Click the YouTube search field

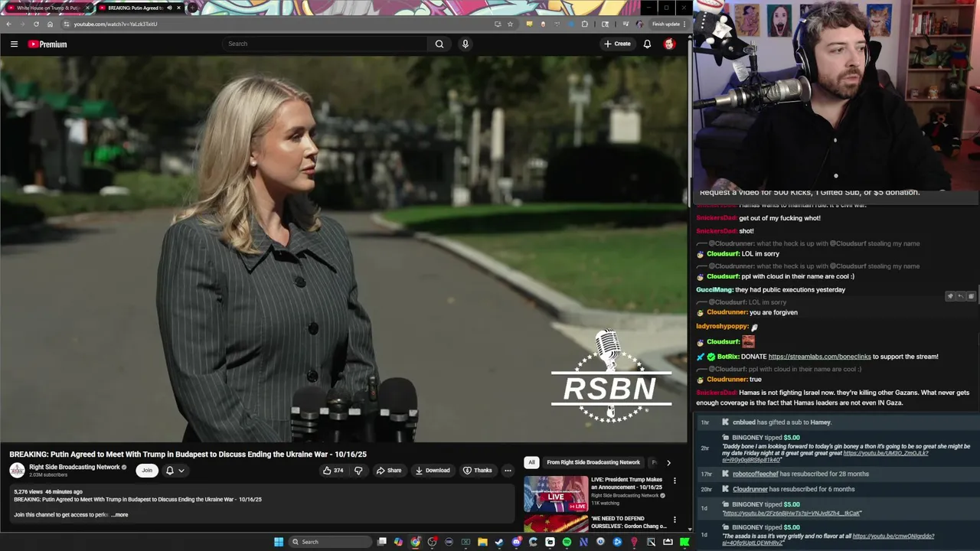click(325, 44)
